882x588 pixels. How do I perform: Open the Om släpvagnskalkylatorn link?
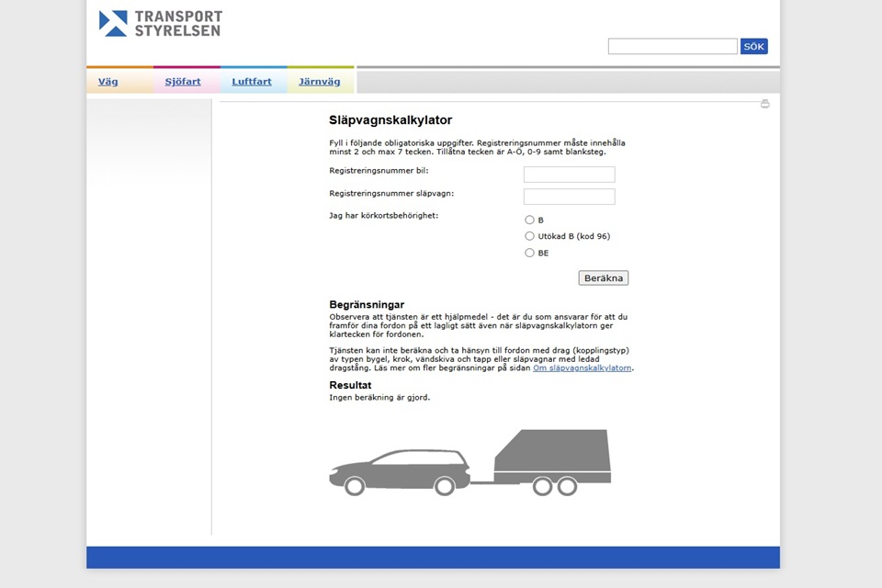coord(582,367)
